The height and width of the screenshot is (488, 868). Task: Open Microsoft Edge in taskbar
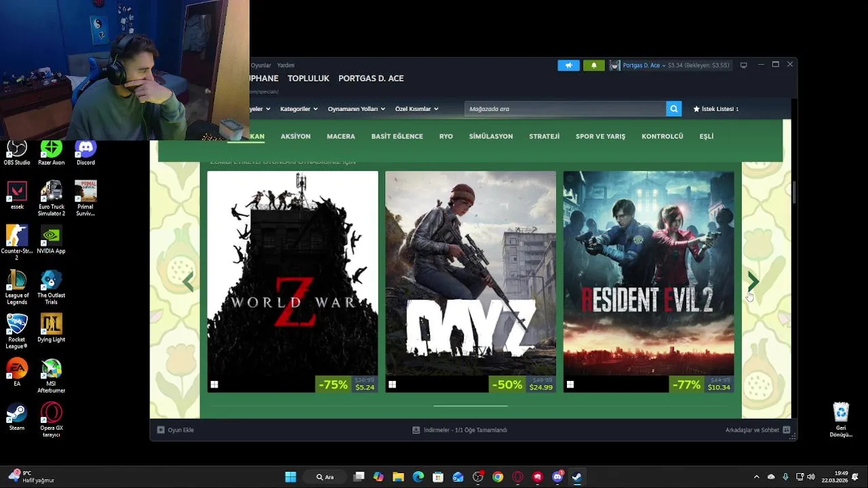tap(418, 477)
